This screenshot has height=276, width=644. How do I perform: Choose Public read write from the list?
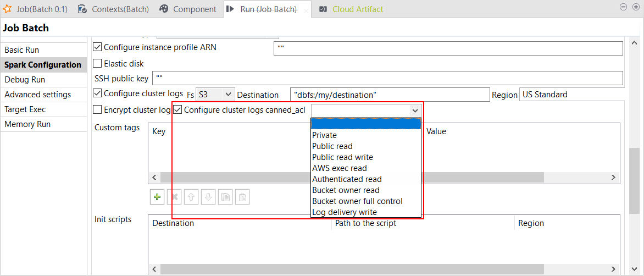pos(342,157)
